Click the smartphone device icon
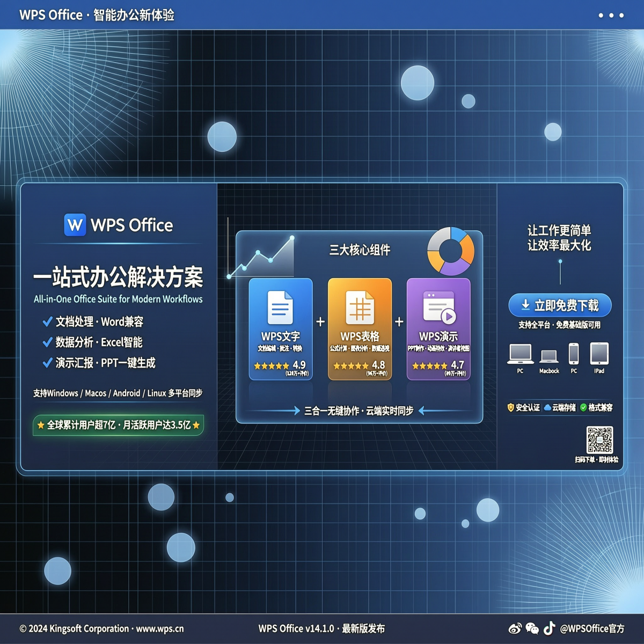This screenshot has height=644, width=644. (x=574, y=354)
